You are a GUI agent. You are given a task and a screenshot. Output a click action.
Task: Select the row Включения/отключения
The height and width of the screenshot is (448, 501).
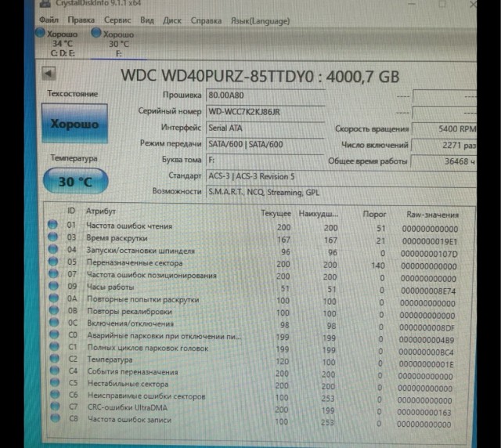tap(254, 325)
